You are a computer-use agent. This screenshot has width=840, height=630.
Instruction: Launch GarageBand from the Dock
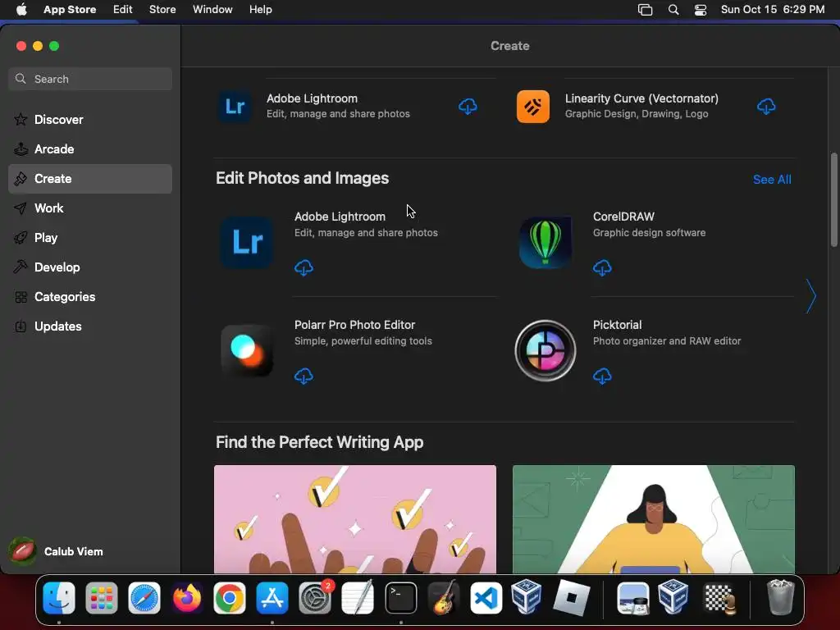443,598
